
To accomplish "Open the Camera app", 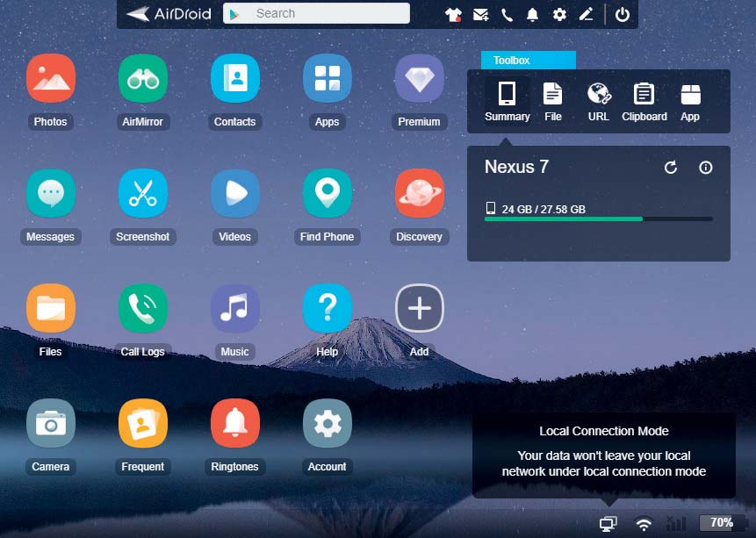I will click(x=51, y=424).
